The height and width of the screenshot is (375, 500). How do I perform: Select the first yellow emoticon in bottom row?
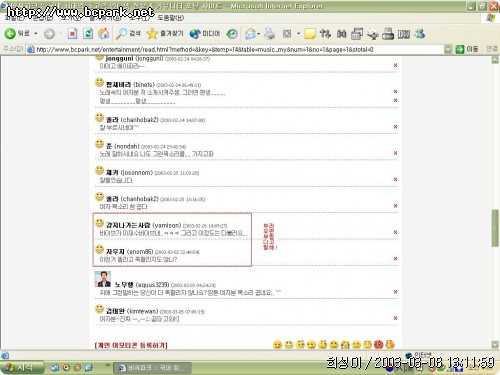click(277, 345)
